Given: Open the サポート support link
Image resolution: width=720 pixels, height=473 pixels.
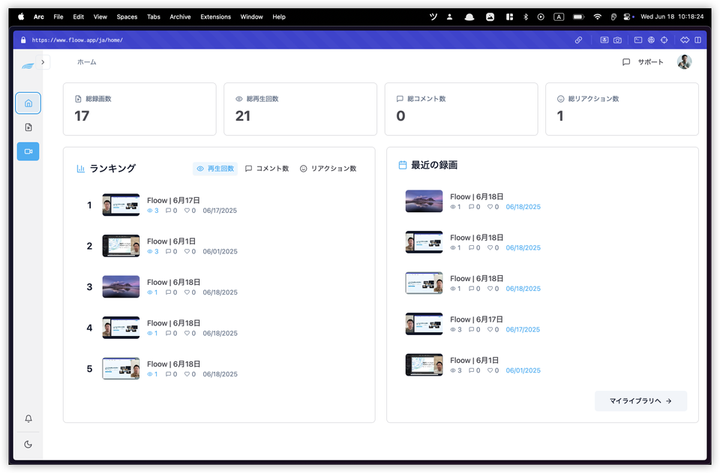Looking at the screenshot, I should 650,62.
